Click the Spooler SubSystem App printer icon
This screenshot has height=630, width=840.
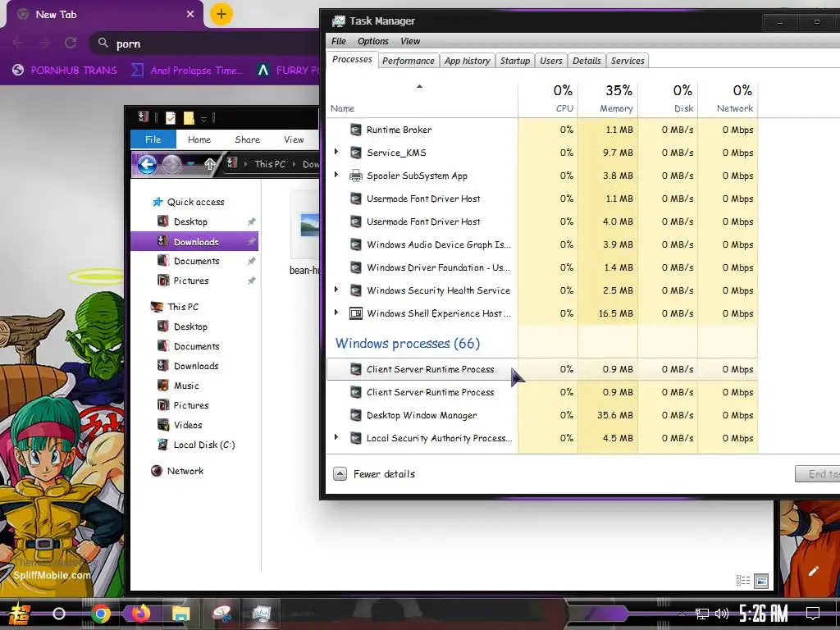pos(356,176)
